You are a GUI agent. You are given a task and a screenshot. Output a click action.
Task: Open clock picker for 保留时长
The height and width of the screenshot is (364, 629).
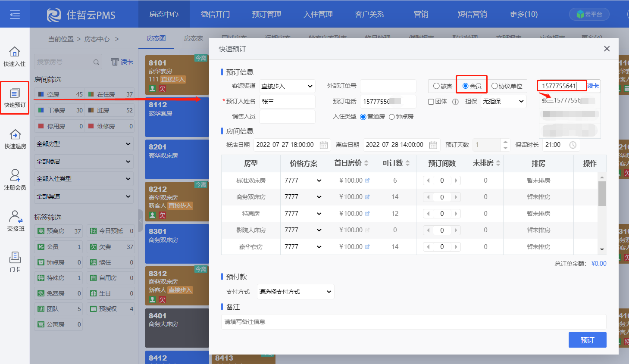tap(573, 145)
